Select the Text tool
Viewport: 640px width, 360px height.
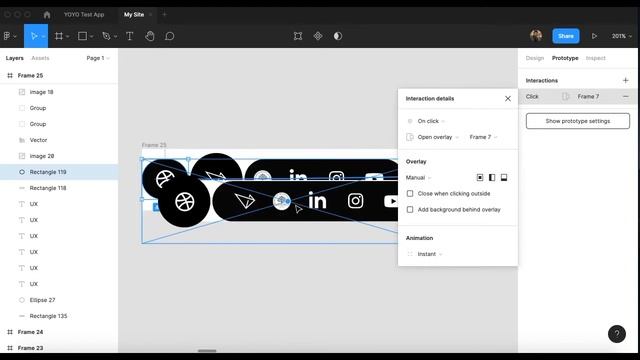click(129, 36)
